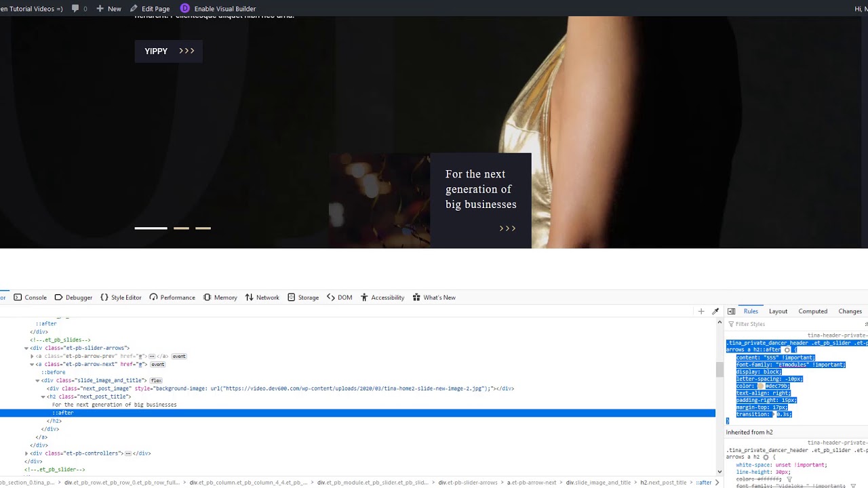Open the Debugger tab icon
The image size is (868, 488).
pyautogui.click(x=58, y=298)
